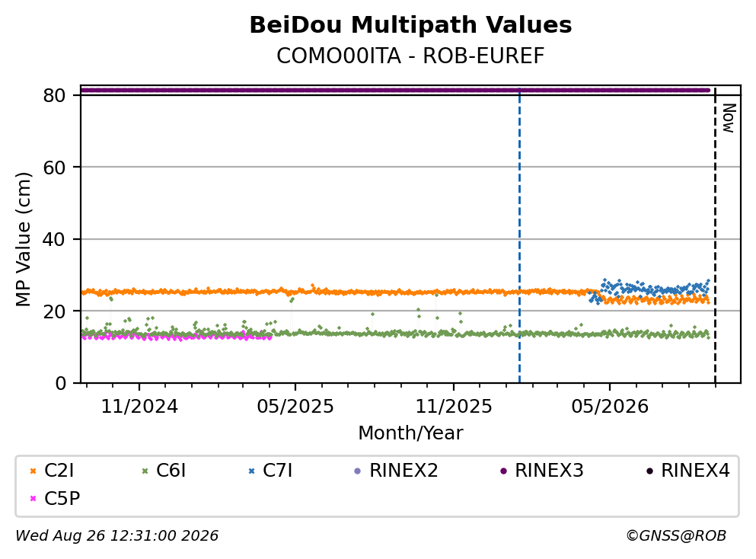Click the black dashed Now line
The height and width of the screenshot is (559, 756).
(x=715, y=236)
